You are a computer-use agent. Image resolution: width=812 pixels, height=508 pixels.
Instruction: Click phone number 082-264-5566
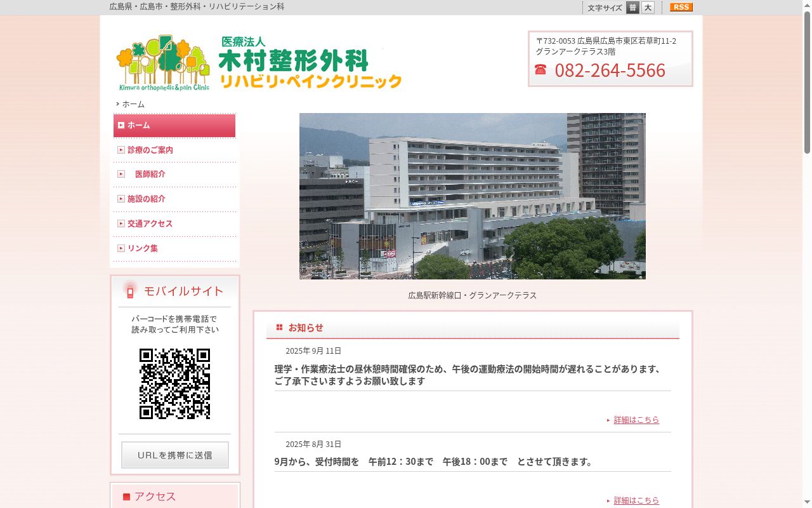(610, 70)
